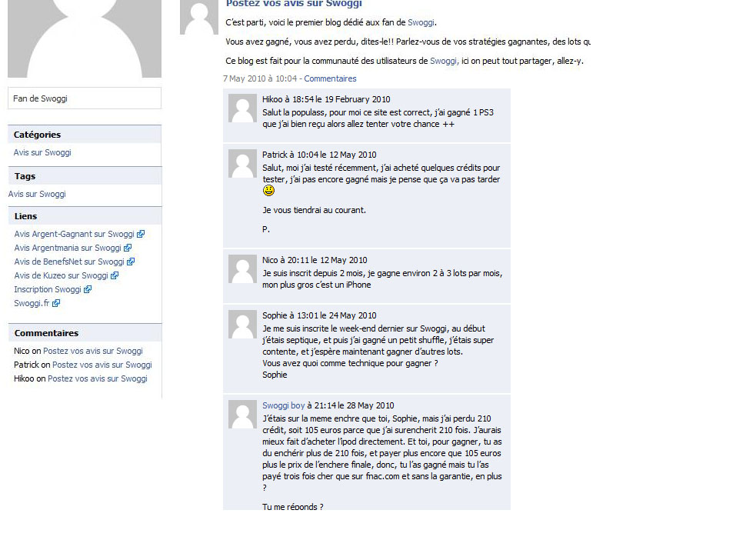Open Avis sur Swoggi category link

pyautogui.click(x=42, y=152)
